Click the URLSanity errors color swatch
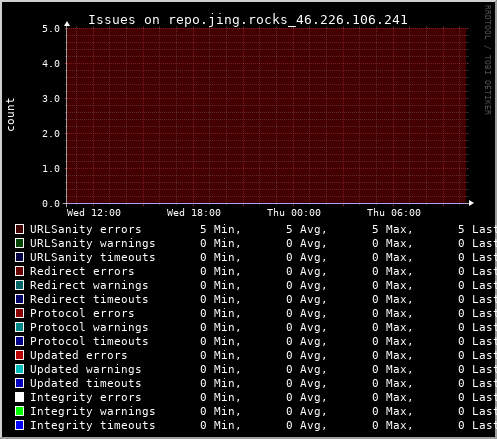This screenshot has width=497, height=439. pyautogui.click(x=19, y=229)
